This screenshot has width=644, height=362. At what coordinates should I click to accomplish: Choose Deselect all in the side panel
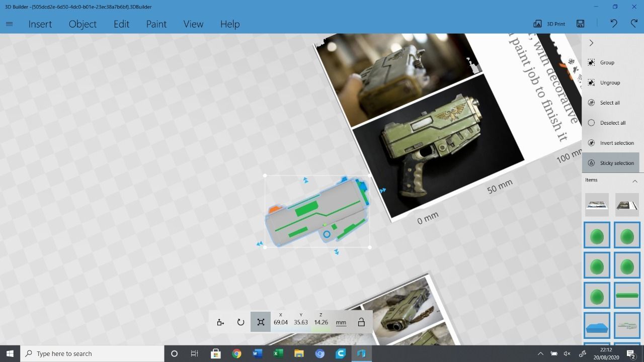point(612,123)
